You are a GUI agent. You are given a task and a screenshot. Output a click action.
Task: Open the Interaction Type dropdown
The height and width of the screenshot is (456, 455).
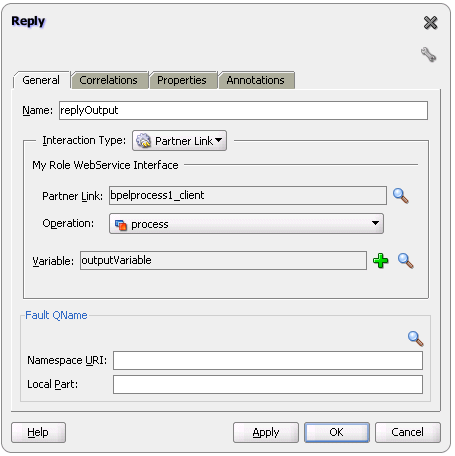coord(179,141)
